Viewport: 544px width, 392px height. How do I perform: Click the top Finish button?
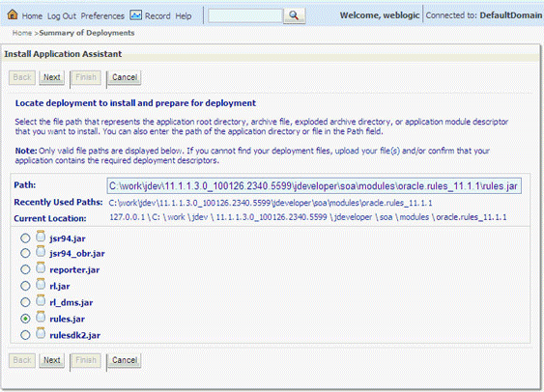[x=86, y=77]
